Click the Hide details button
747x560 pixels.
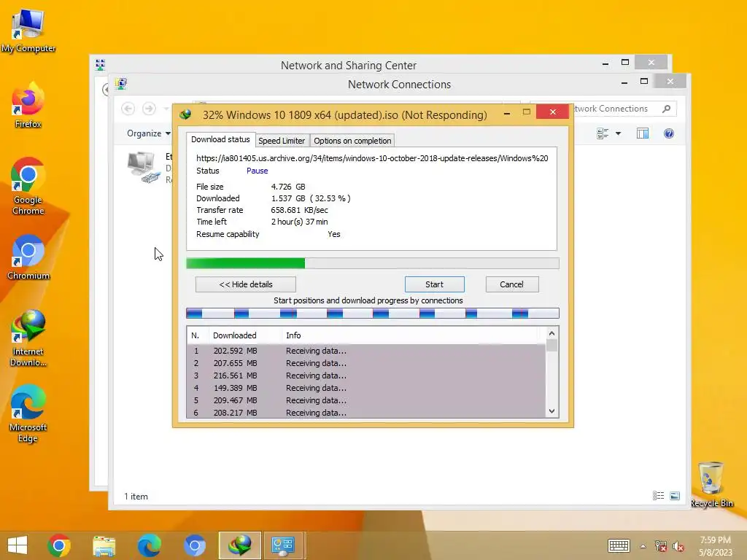coord(246,284)
